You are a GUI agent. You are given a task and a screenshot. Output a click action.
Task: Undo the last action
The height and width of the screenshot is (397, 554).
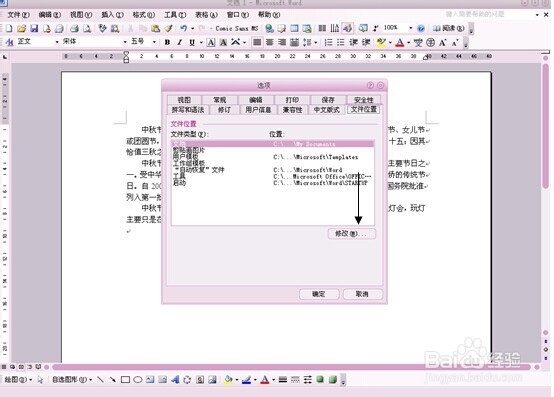(183, 28)
